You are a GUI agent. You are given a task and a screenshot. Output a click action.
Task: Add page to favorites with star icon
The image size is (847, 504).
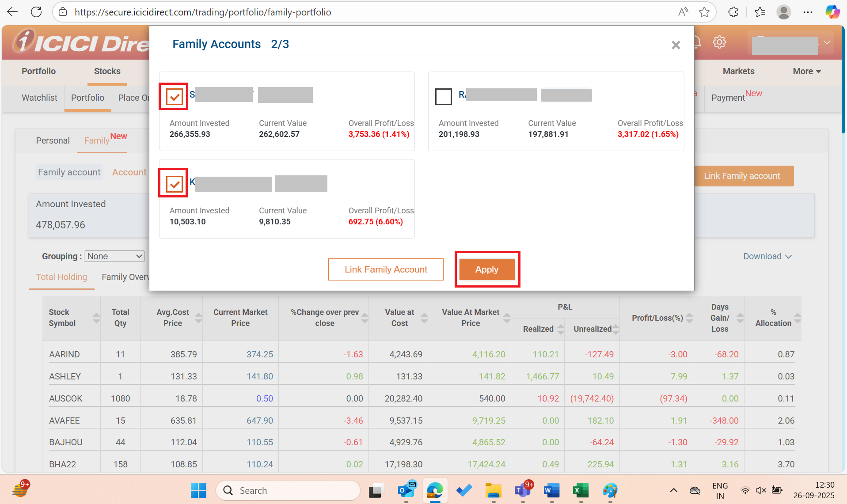[704, 12]
